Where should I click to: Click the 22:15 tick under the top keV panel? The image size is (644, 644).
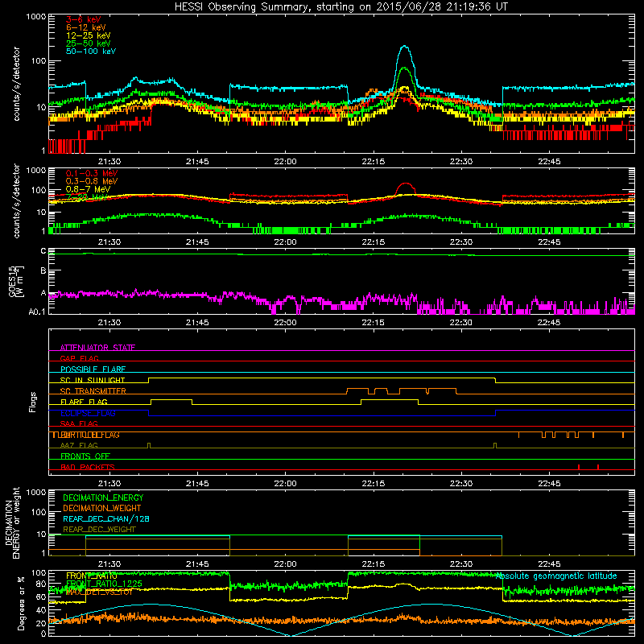374,162
